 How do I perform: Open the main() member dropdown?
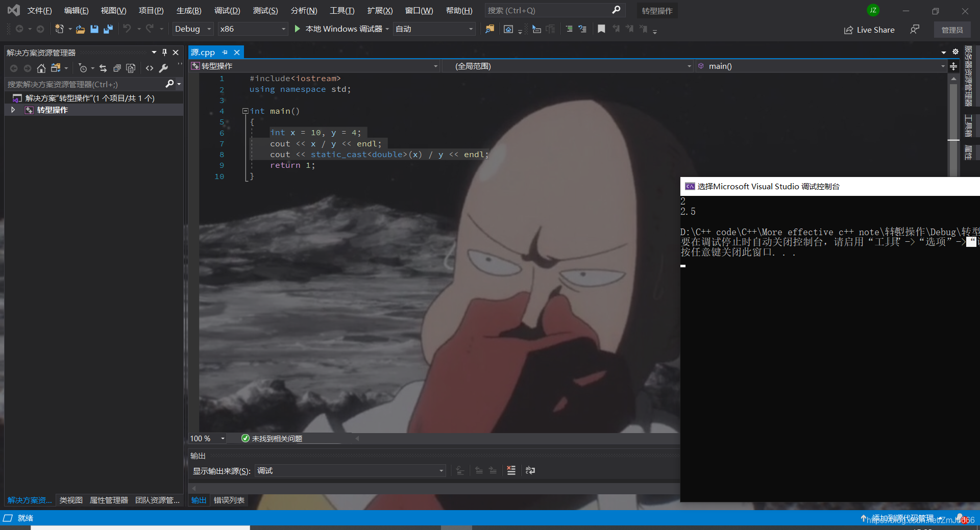click(x=821, y=66)
